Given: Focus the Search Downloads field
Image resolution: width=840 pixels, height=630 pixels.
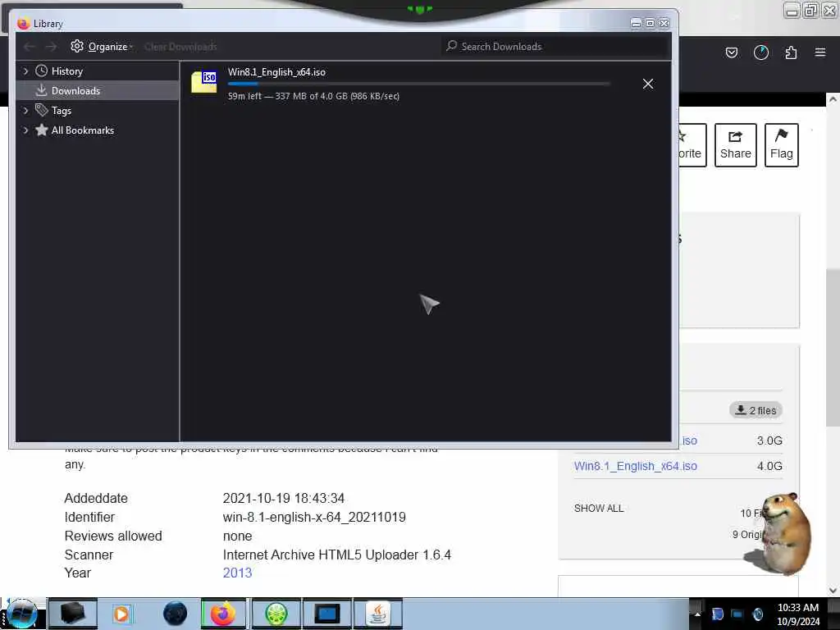Looking at the screenshot, I should (555, 47).
